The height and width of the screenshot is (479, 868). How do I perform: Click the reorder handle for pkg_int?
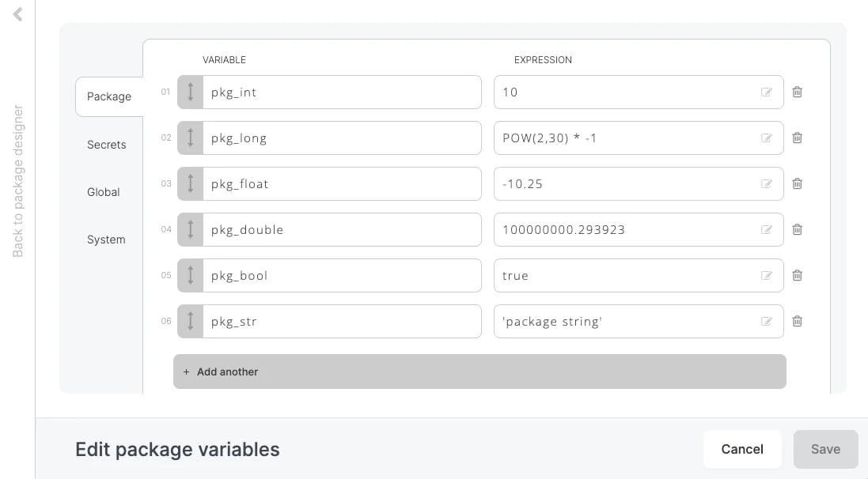tap(191, 92)
